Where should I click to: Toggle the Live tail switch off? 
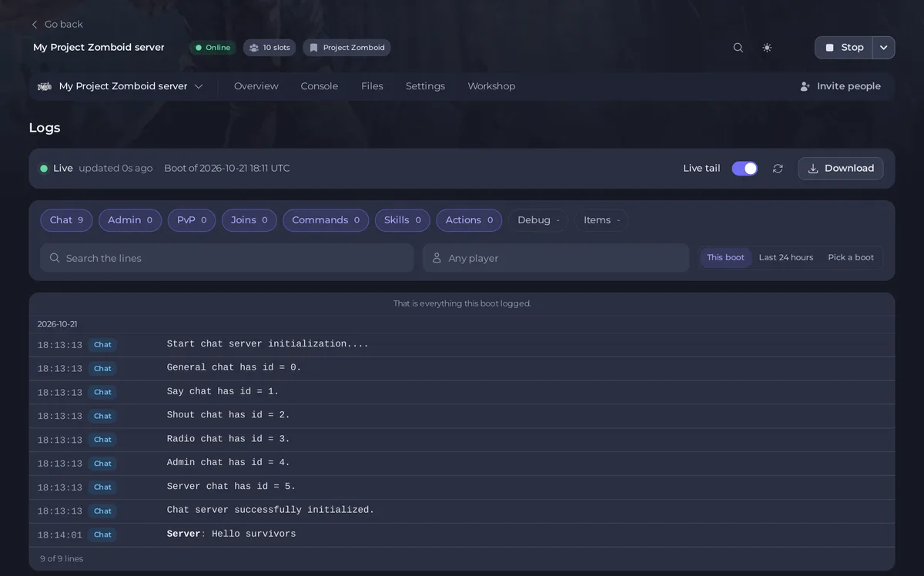[745, 169]
